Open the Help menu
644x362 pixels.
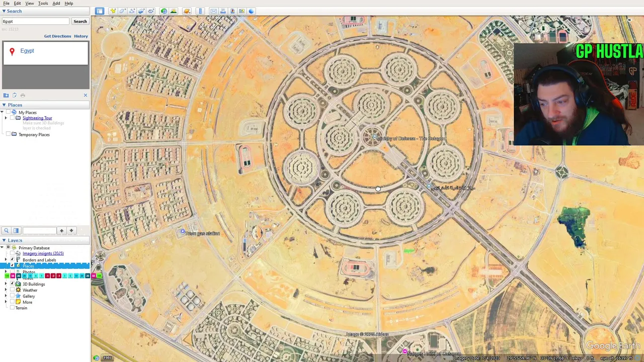click(x=69, y=4)
